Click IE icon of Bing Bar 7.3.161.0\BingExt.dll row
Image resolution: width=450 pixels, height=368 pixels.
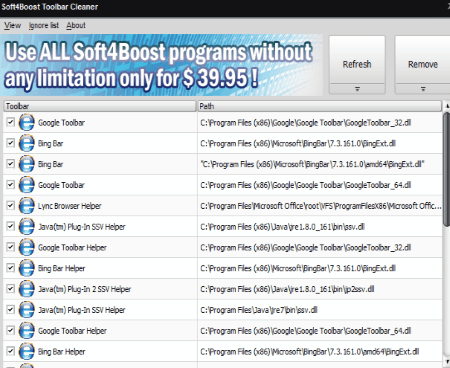[x=26, y=143]
